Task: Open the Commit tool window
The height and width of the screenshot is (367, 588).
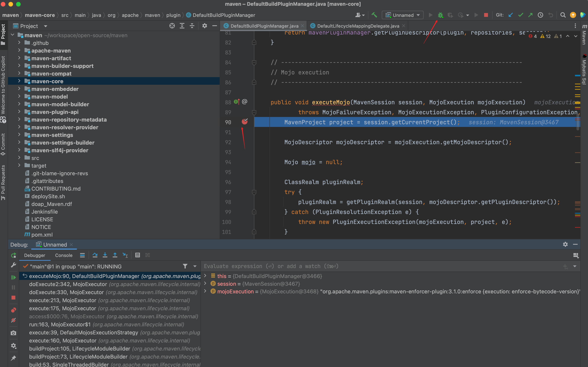Action: click(x=3, y=144)
